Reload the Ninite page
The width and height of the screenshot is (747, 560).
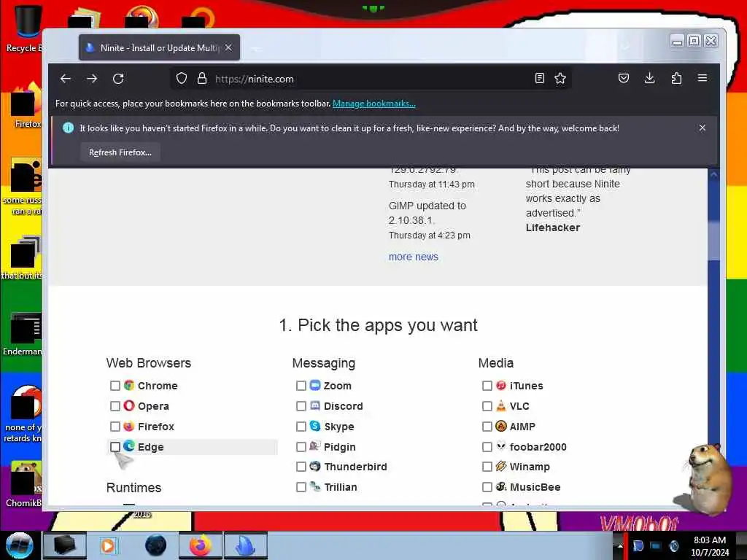click(x=118, y=79)
